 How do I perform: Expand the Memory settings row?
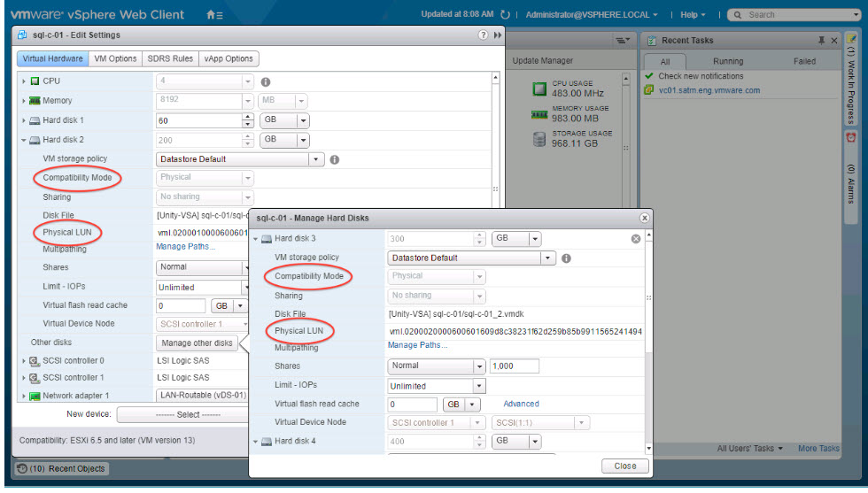[x=24, y=101]
